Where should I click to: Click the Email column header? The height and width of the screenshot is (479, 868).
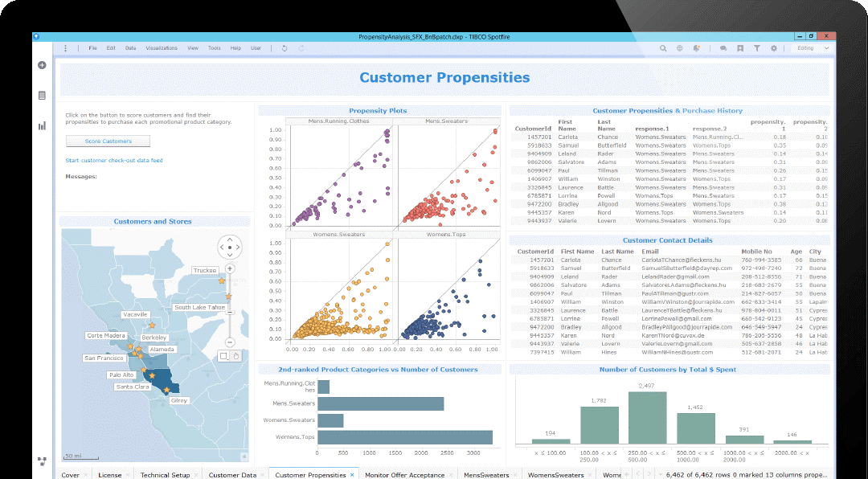click(x=650, y=252)
